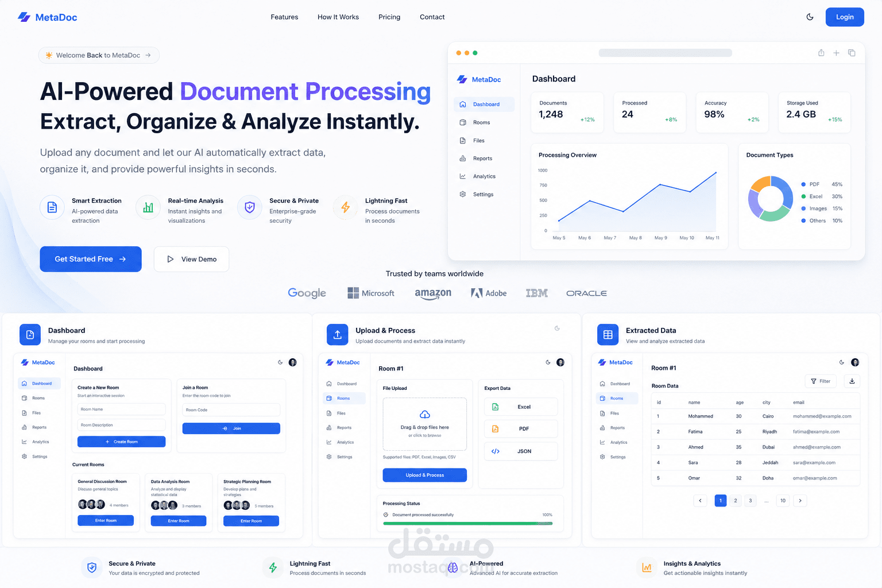
Task: Open the Filter button above Room Data
Action: click(821, 381)
